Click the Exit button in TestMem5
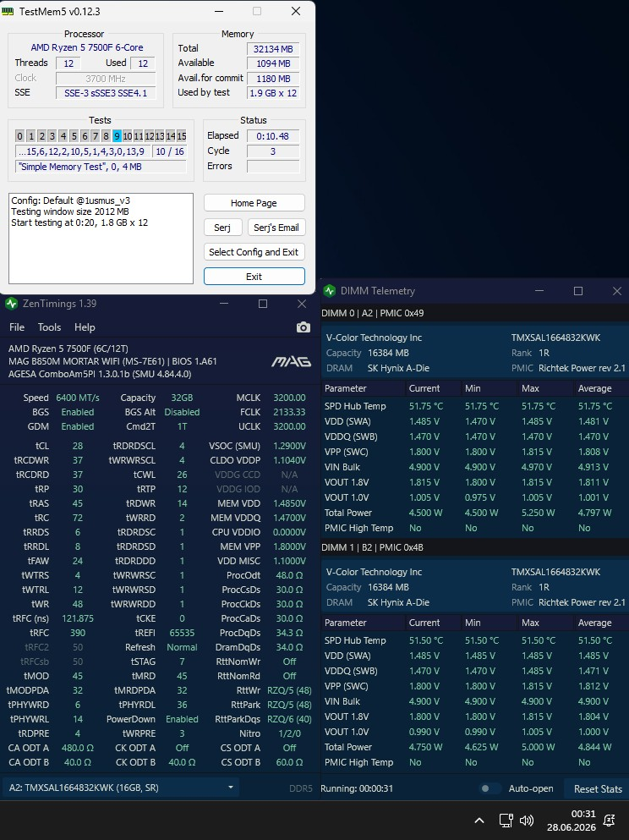This screenshot has height=840, width=629. [254, 277]
